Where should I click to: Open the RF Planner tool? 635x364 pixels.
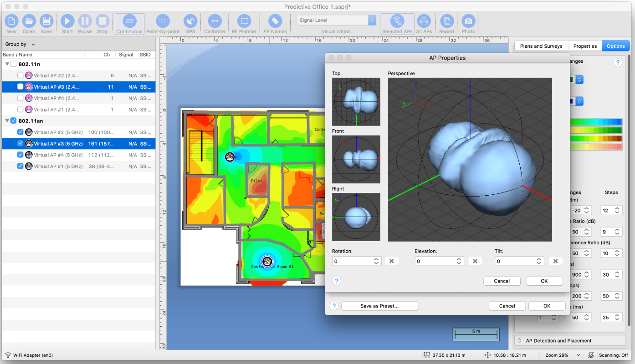(244, 20)
